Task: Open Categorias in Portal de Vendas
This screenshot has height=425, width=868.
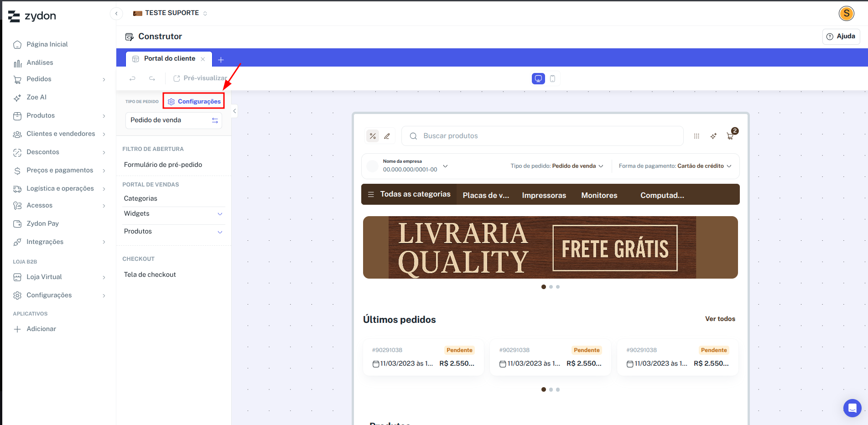Action: pos(140,198)
